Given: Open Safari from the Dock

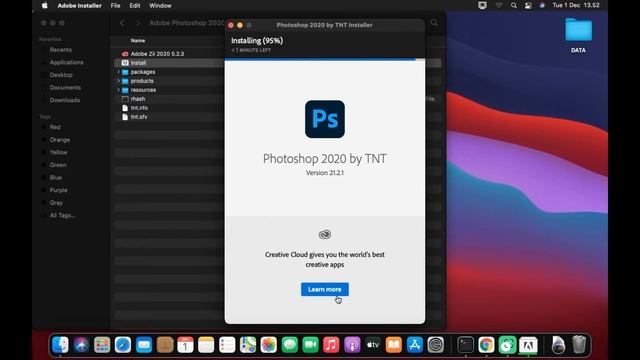Looking at the screenshot, I should coord(123,345).
